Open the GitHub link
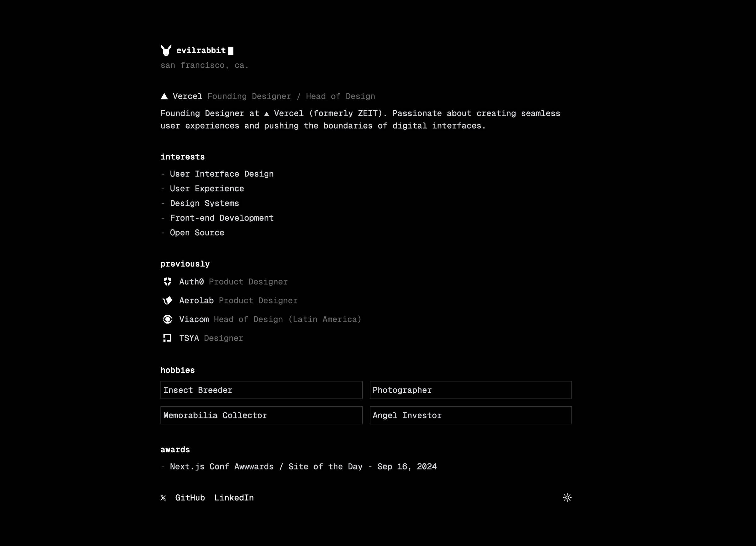This screenshot has width=756, height=546. [x=190, y=498]
